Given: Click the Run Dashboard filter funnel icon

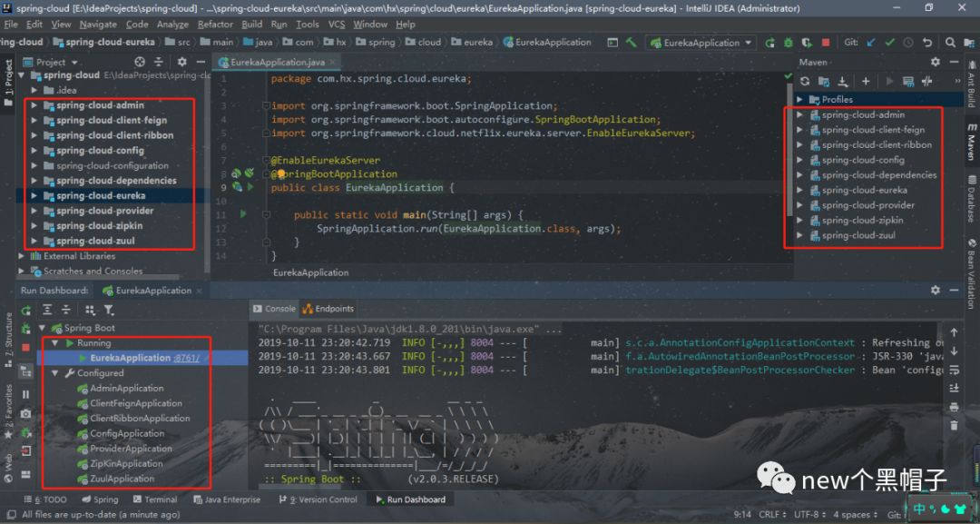Looking at the screenshot, I should [x=109, y=311].
